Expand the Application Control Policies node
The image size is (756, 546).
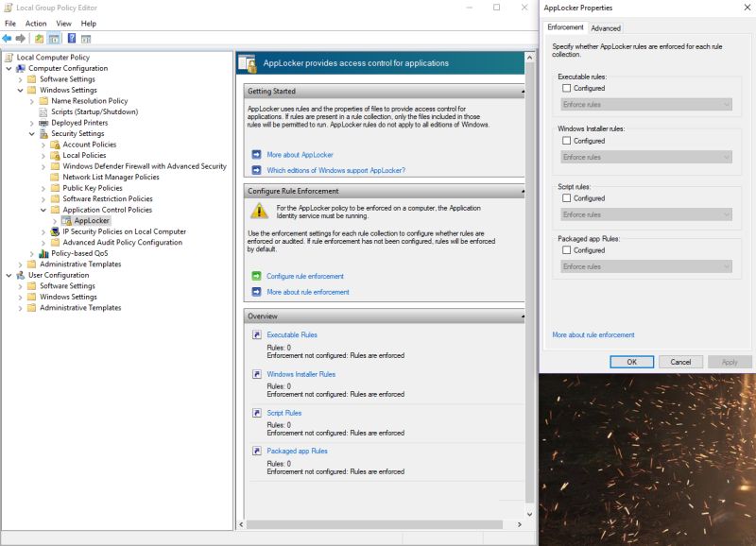[42, 209]
